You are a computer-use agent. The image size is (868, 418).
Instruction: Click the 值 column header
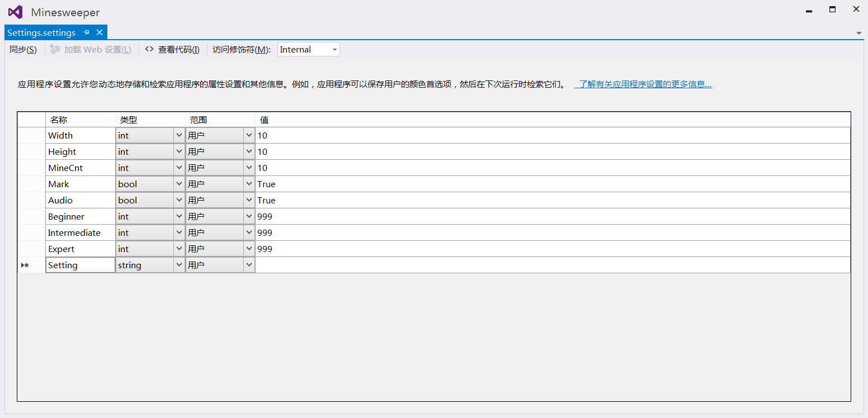553,120
